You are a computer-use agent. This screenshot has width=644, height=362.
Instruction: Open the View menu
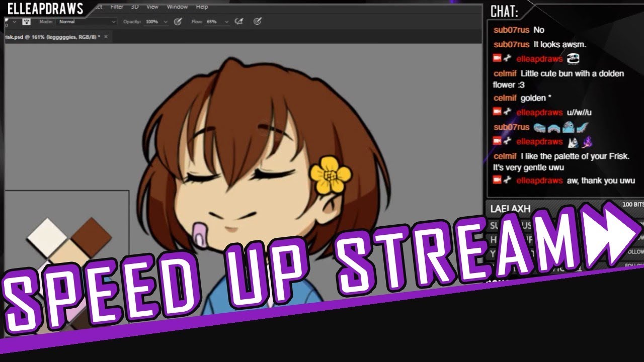point(152,7)
